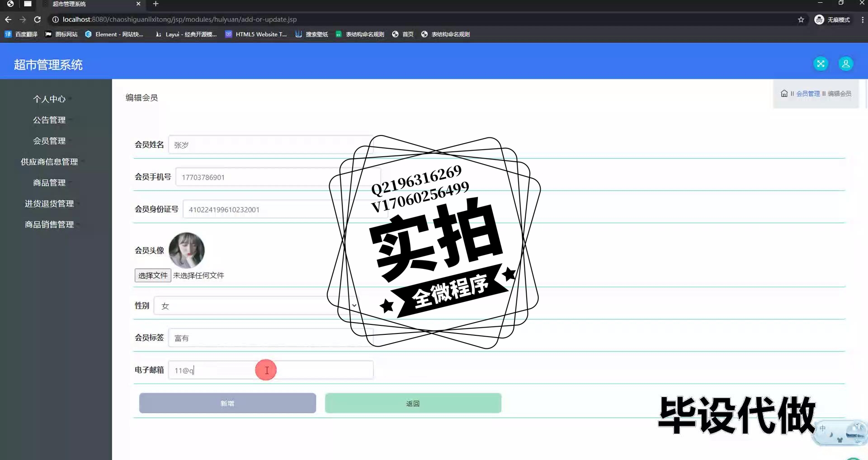Click the 会员手机号 input field
This screenshot has height=460, width=868.
(x=278, y=177)
